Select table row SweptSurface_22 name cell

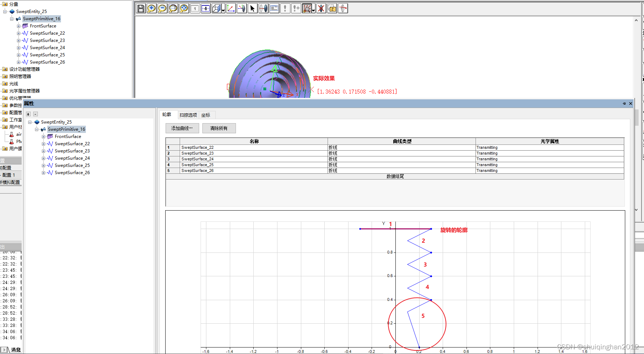[x=254, y=147]
